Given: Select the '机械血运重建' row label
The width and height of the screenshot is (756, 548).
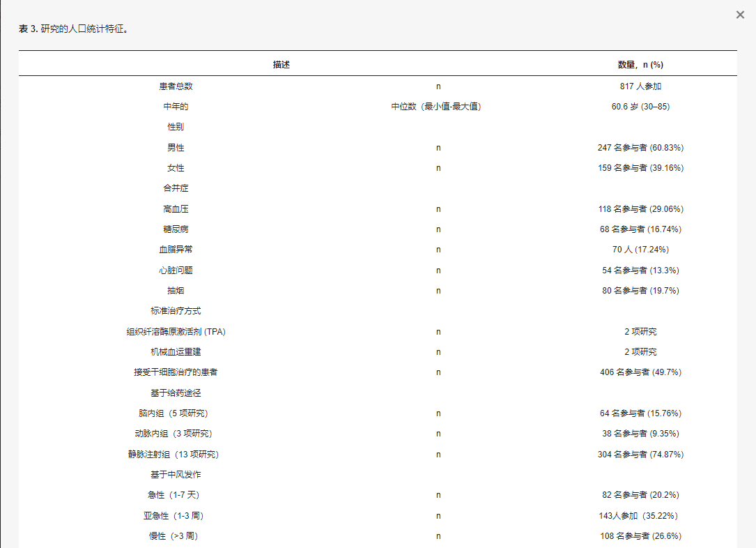Looking at the screenshot, I should tap(176, 352).
